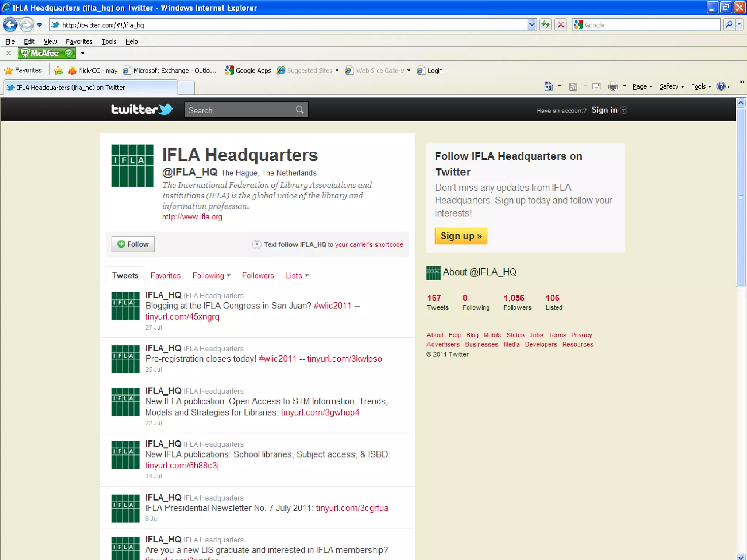Click the IE Help question mark icon
Screen dimensions: 747x560
[721, 86]
